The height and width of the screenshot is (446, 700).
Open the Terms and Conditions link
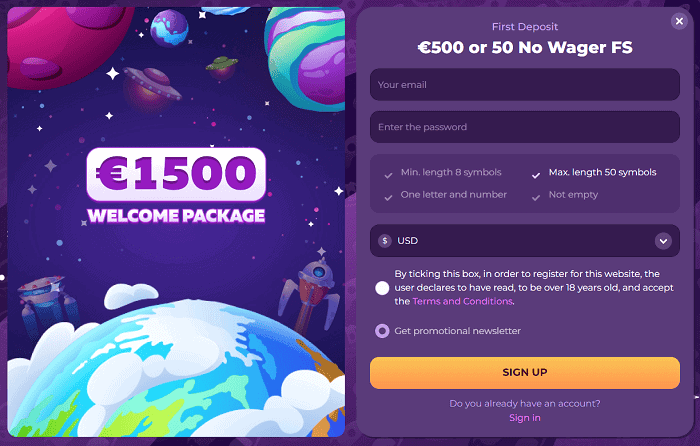point(463,301)
